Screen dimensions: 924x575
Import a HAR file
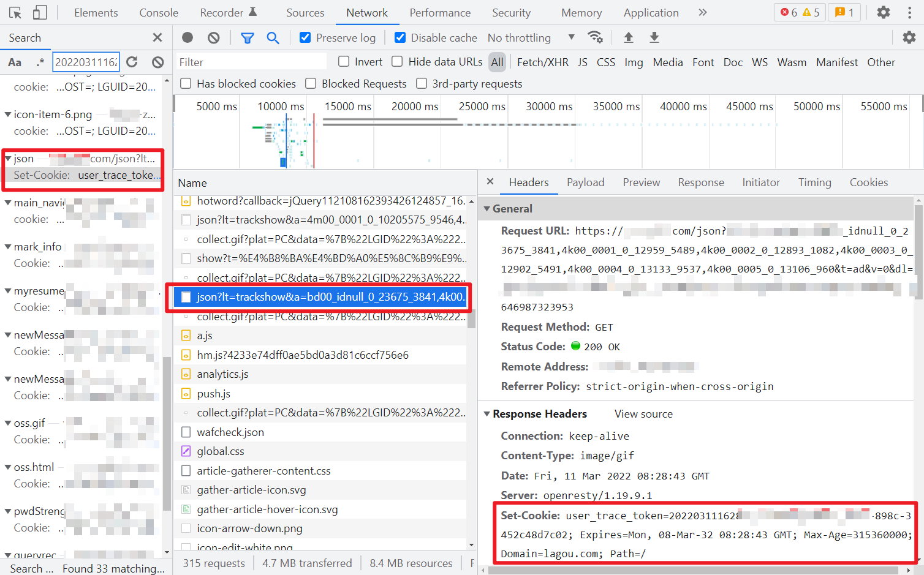click(x=628, y=37)
